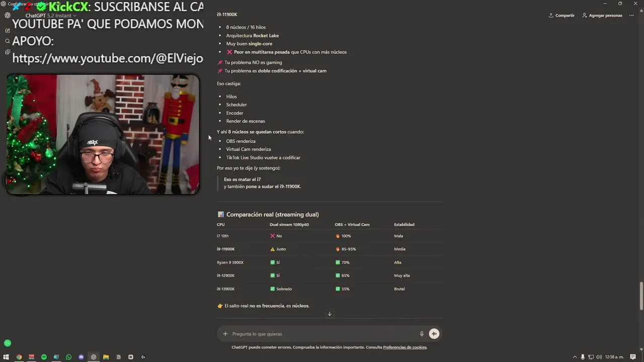Click the green user avatar at sidebar bottom

click(8, 343)
